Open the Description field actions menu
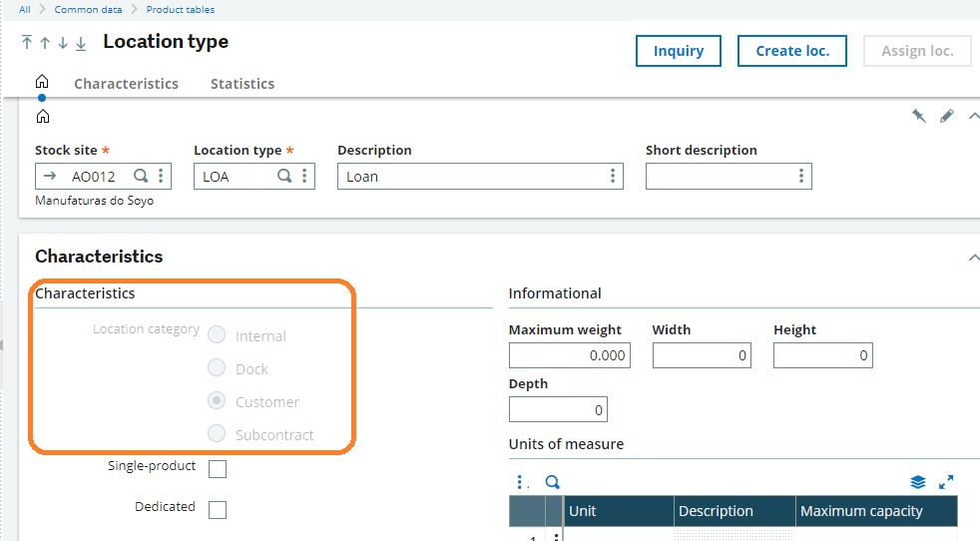The width and height of the screenshot is (980, 541). (612, 177)
